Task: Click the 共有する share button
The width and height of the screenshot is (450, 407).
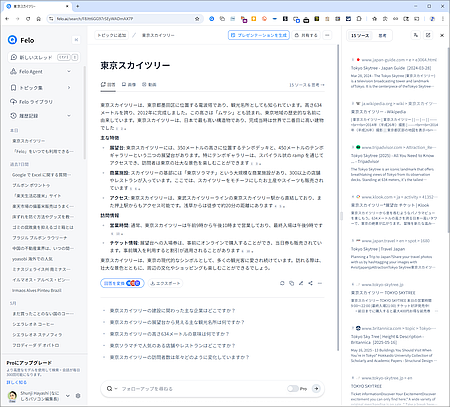Action: pyautogui.click(x=306, y=35)
